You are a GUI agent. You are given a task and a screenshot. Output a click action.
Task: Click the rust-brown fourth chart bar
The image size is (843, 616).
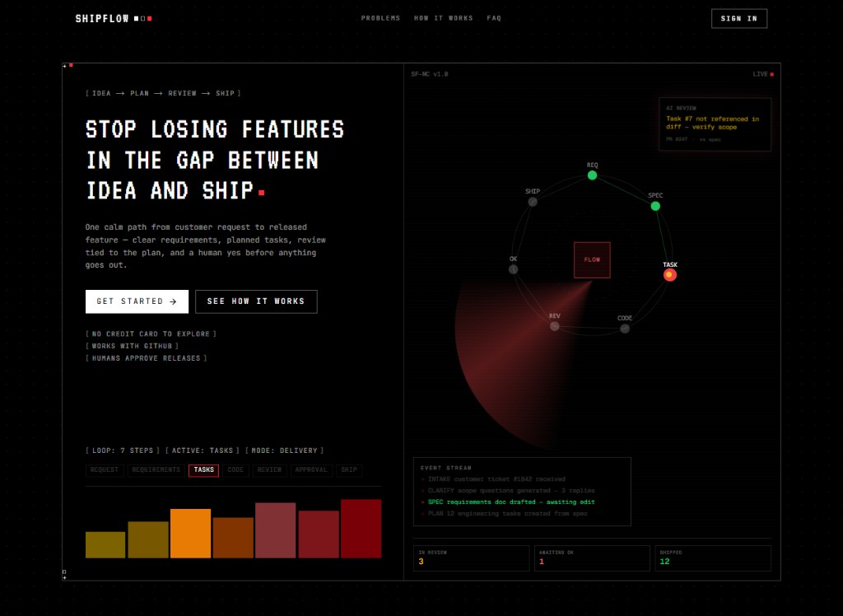(x=233, y=538)
